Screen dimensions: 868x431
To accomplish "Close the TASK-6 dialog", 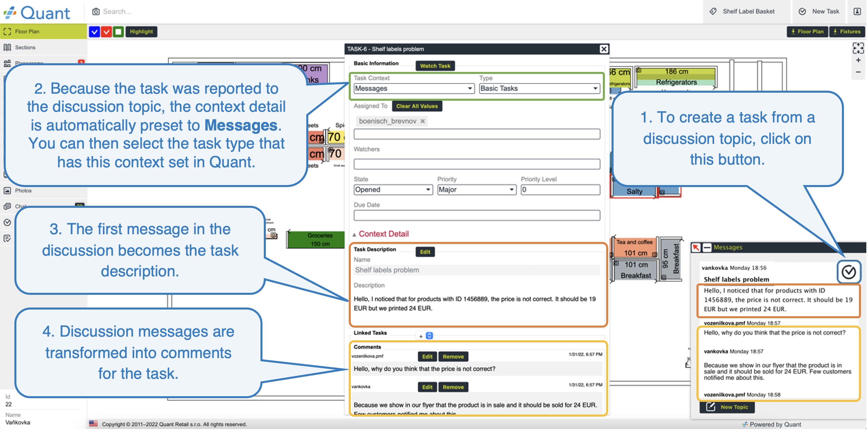I will point(605,49).
